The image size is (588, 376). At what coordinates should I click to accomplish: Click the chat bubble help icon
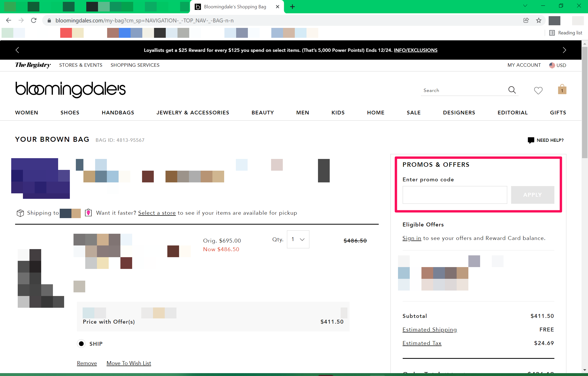point(531,140)
